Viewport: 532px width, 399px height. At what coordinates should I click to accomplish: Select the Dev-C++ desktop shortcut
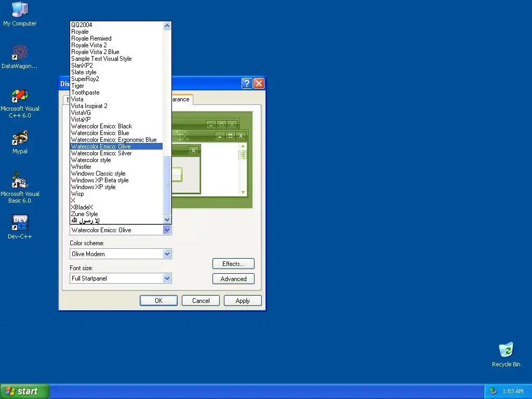coord(20,227)
